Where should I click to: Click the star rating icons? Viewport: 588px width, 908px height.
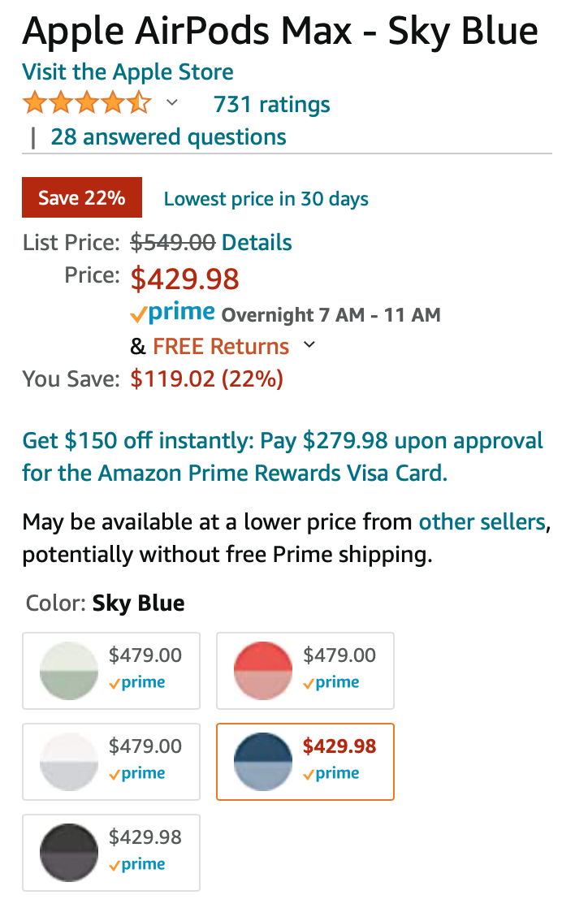coord(86,104)
